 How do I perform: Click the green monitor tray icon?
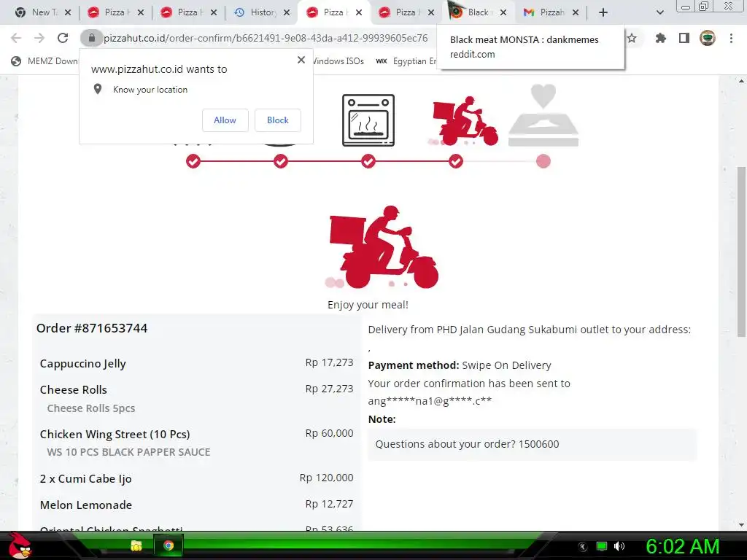tap(602, 546)
